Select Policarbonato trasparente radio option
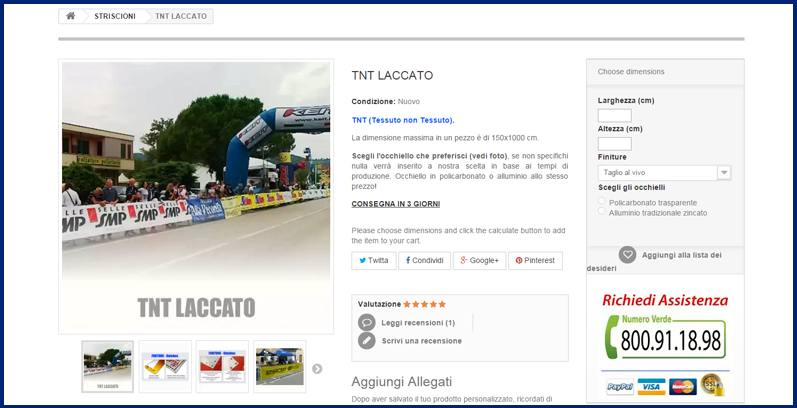 pyautogui.click(x=602, y=201)
